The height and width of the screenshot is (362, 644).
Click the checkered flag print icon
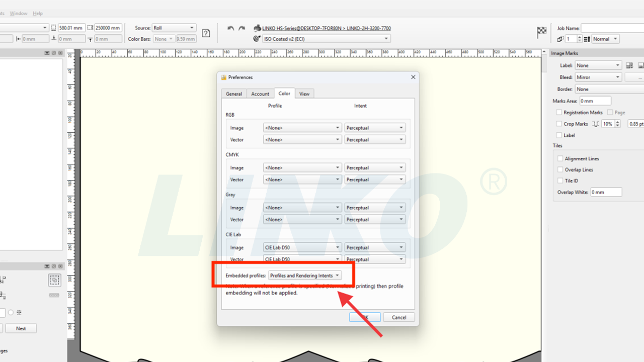541,33
